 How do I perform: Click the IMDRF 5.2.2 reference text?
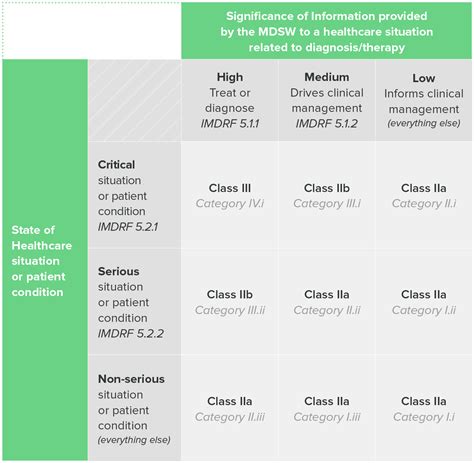(131, 333)
